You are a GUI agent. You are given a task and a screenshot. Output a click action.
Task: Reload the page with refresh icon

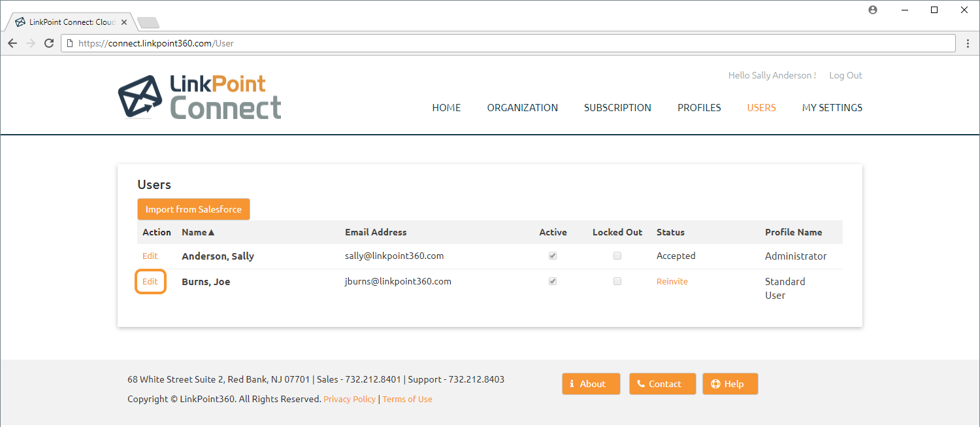point(48,43)
